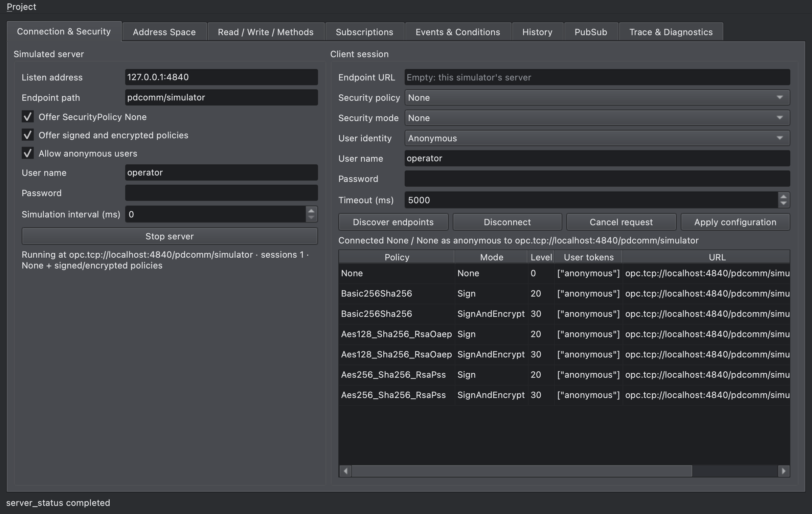
Task: Apply configuration to client session
Action: 735,222
